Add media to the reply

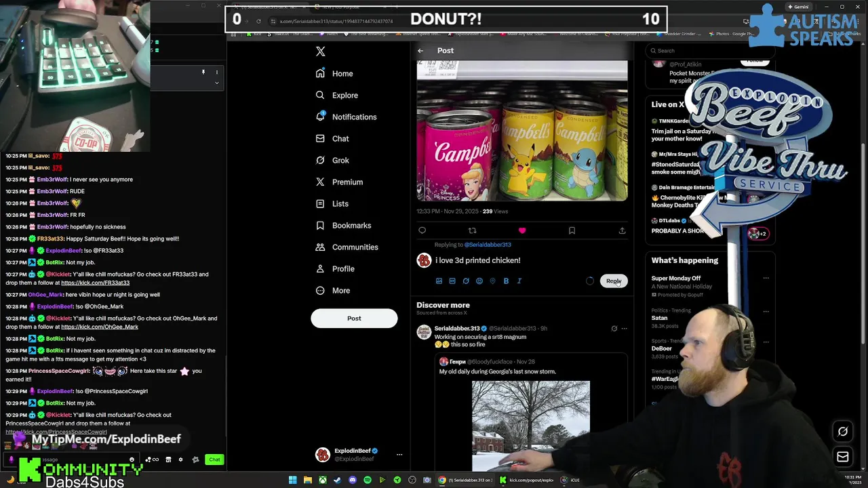click(x=439, y=281)
